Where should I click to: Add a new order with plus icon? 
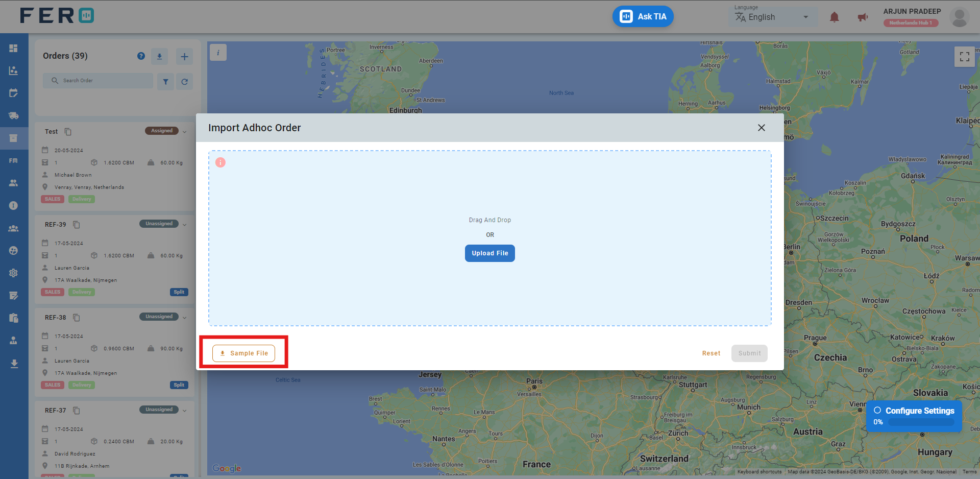(184, 56)
